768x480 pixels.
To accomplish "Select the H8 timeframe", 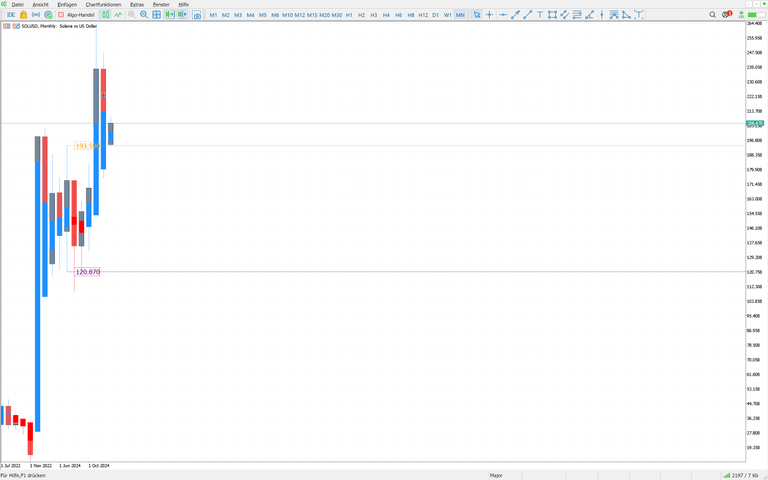I will coord(410,15).
